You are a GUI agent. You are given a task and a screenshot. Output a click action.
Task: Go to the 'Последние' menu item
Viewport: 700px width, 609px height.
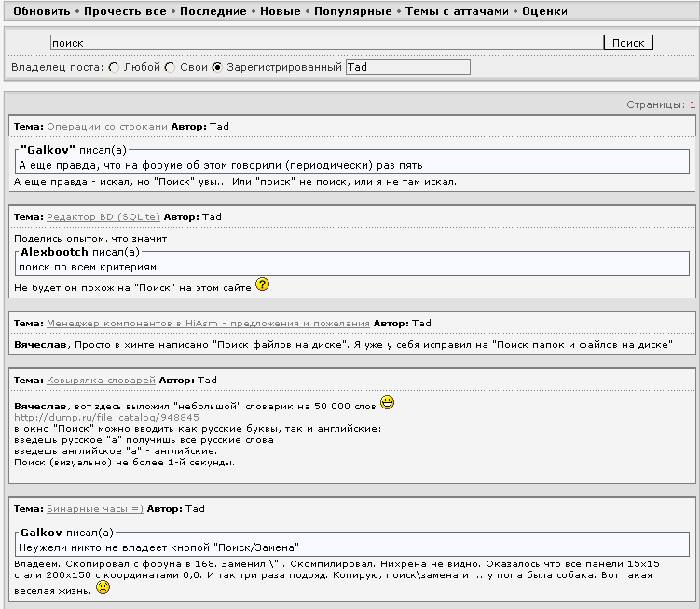(213, 11)
